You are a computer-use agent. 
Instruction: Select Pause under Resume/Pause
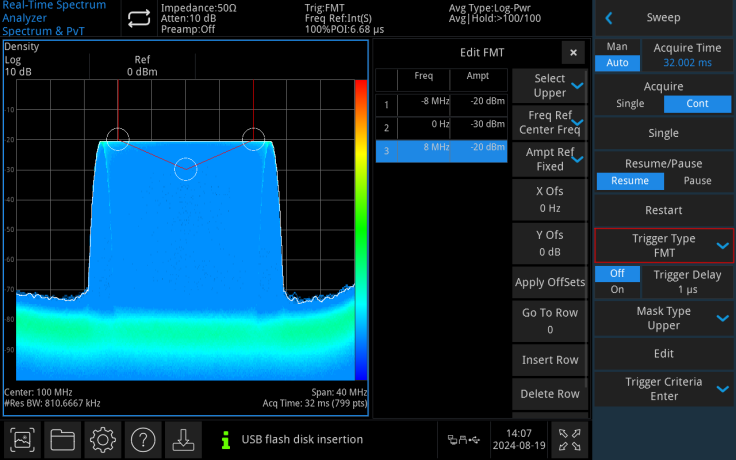[x=697, y=181]
